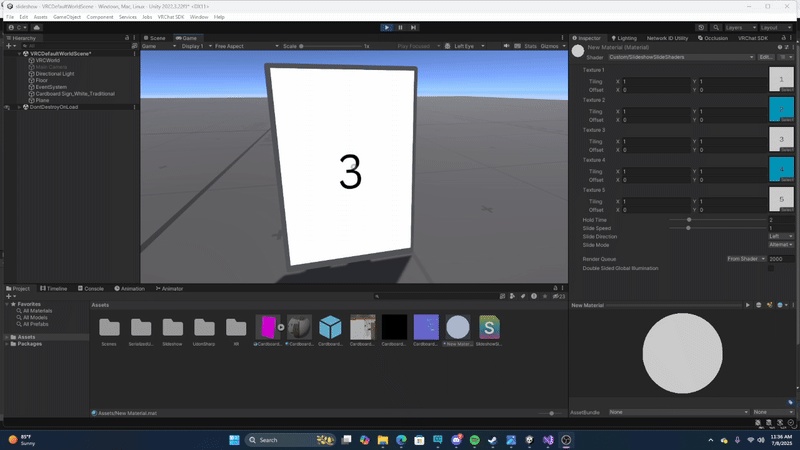Image resolution: width=800 pixels, height=450 pixels.
Task: Toggle Gizmos in the Game view
Action: click(549, 46)
